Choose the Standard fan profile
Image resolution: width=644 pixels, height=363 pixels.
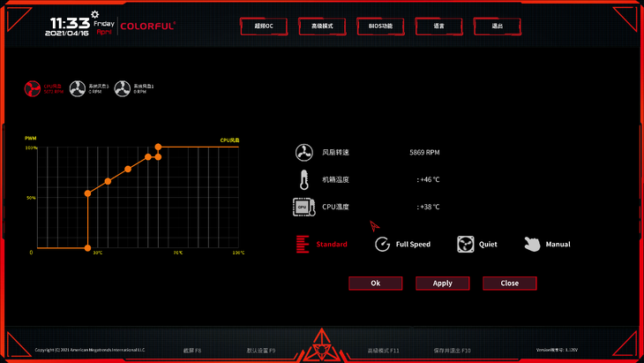tap(322, 244)
